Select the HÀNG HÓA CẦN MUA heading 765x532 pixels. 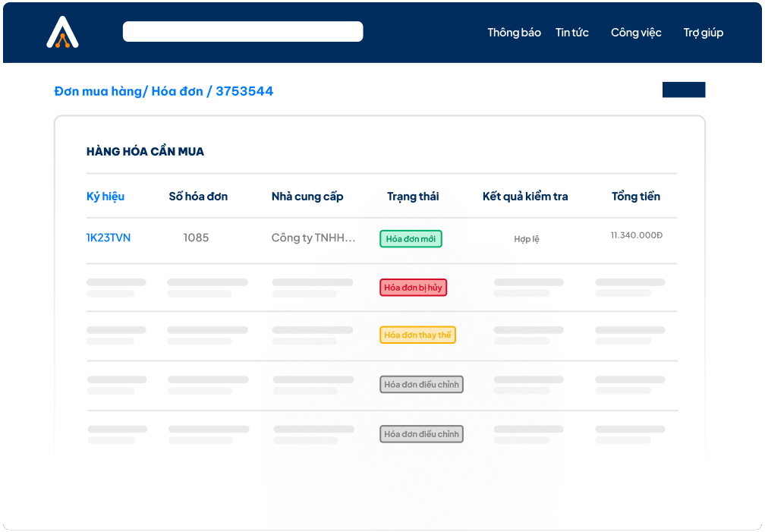coord(145,151)
